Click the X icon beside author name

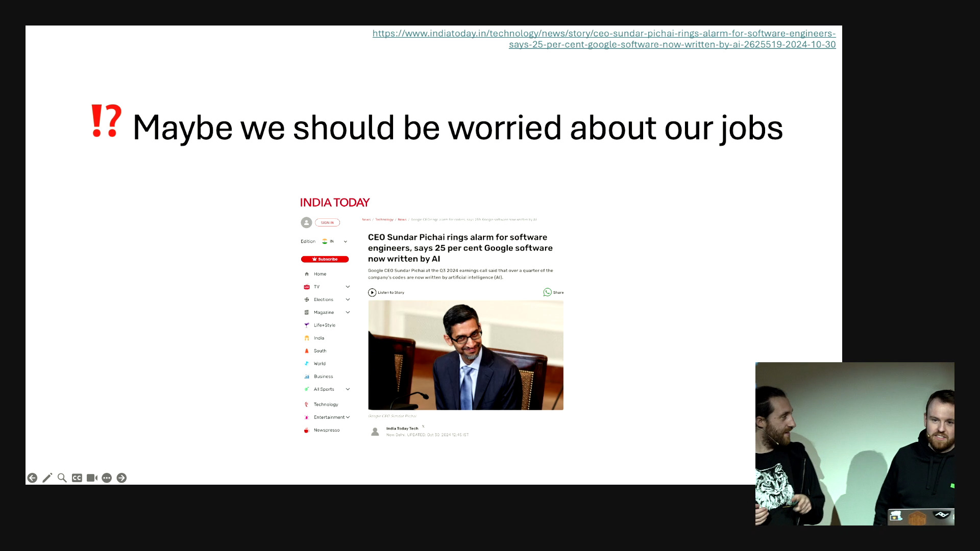coord(423,427)
